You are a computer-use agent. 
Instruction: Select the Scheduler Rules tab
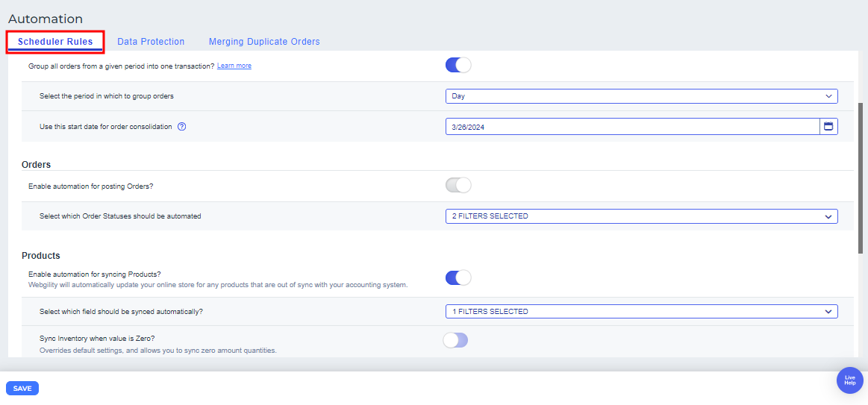55,42
